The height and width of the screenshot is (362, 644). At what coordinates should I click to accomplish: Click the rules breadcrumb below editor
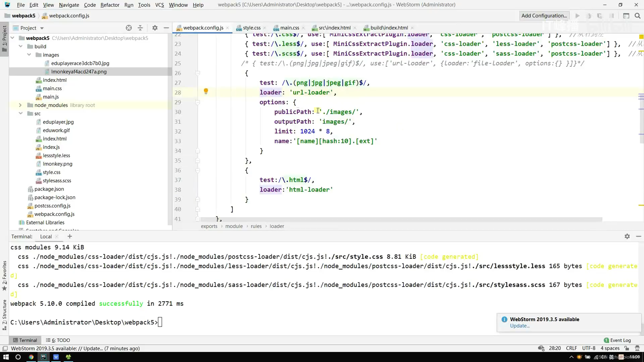(x=256, y=226)
